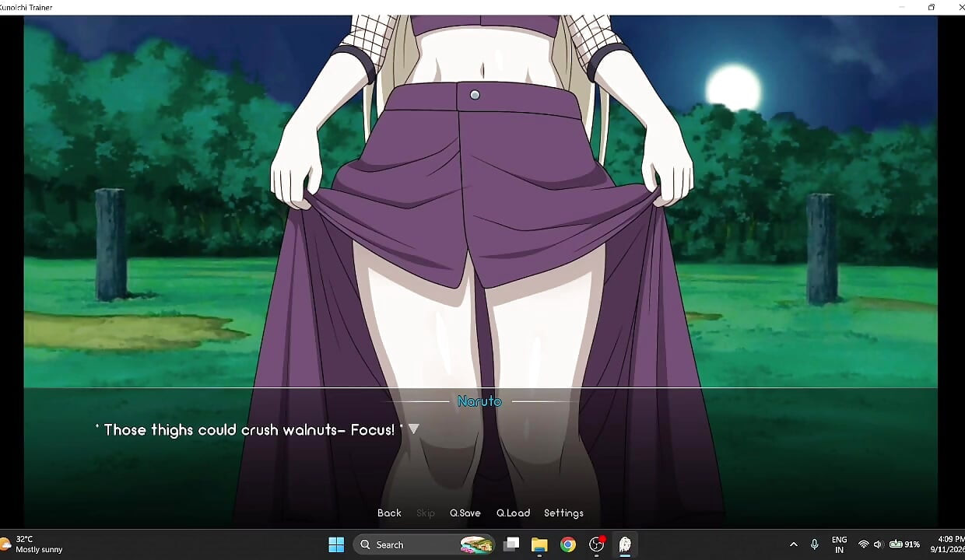Viewport: 965px width, 560px height.
Task: Go back one dialogue line with Back
Action: 389,513
